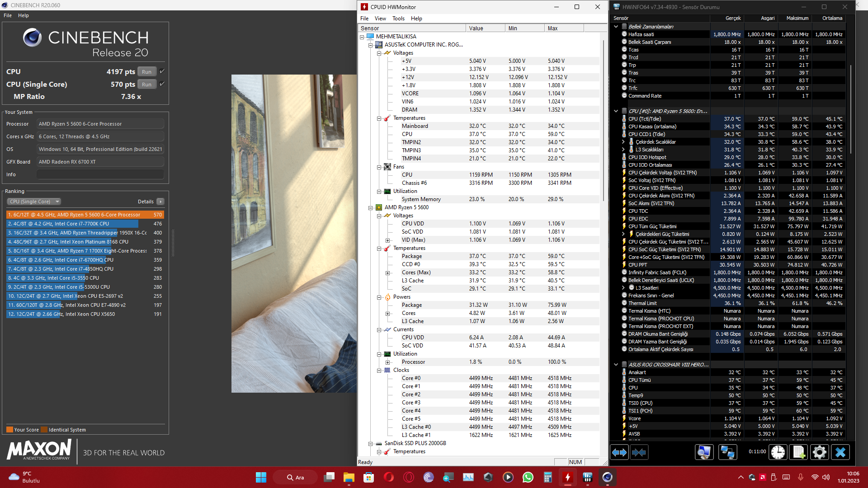Switch to HWiNFO taskbar icon

[x=587, y=477]
